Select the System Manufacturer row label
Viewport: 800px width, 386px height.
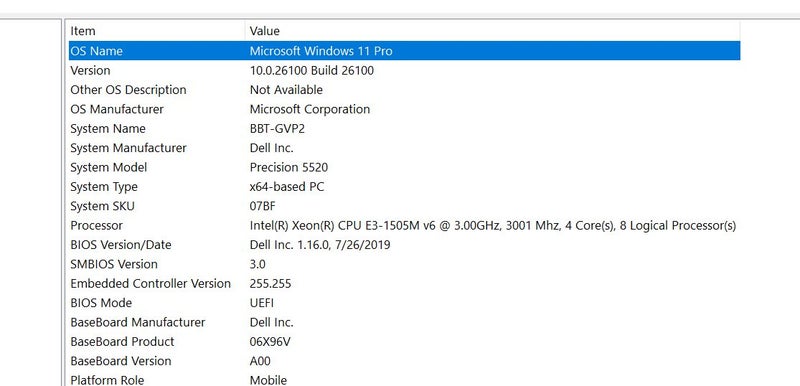click(x=129, y=148)
